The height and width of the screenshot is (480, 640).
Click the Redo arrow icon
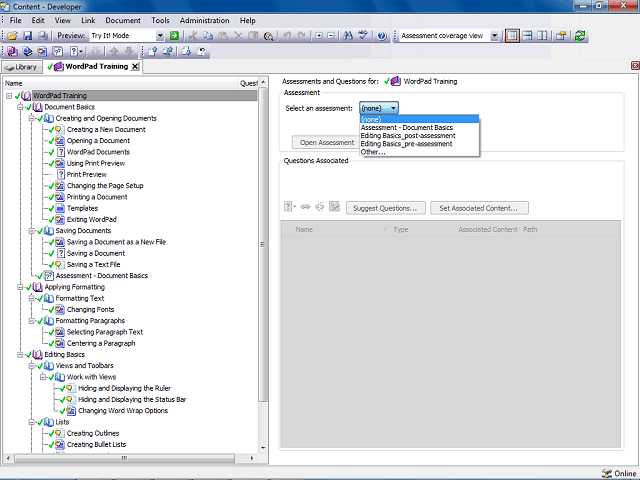click(x=301, y=36)
